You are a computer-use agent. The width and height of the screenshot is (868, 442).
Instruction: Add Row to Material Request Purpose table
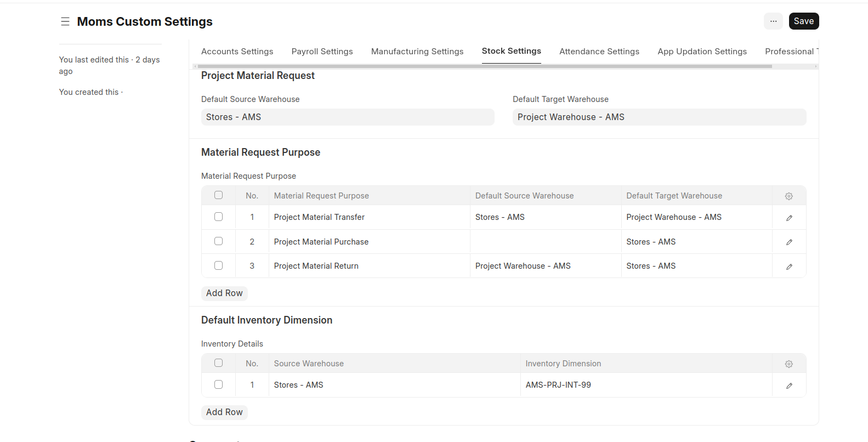coord(224,293)
